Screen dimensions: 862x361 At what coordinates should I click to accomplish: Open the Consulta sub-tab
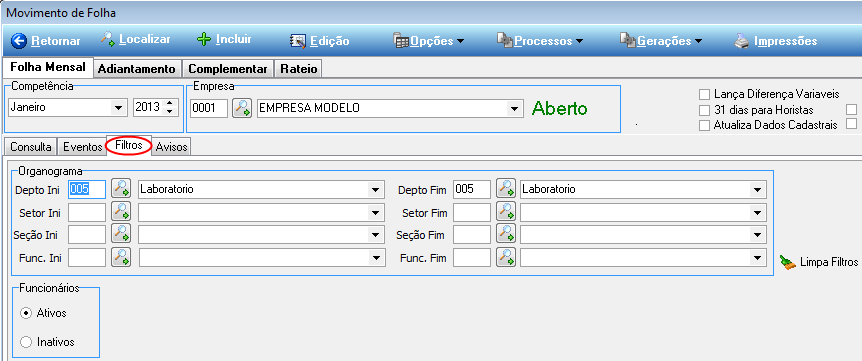[x=31, y=147]
